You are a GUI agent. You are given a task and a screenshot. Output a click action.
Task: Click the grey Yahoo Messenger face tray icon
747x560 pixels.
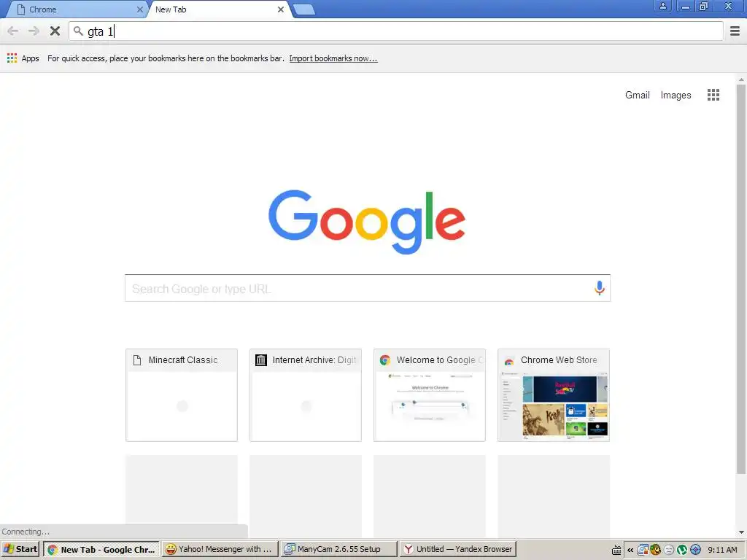[669, 550]
